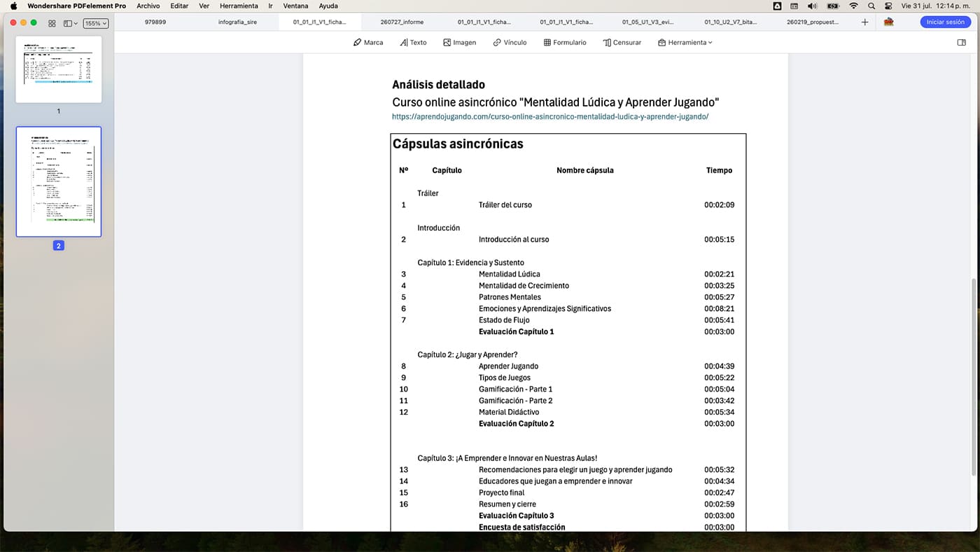Click 'Mentalidad de Crecimiento' capsule name
The height and width of the screenshot is (552, 980).
pos(524,286)
